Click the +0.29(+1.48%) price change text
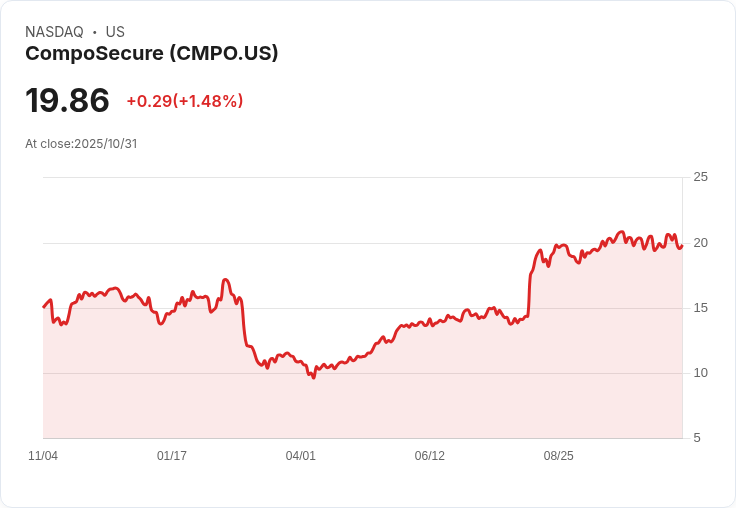736x508 pixels. (185, 101)
